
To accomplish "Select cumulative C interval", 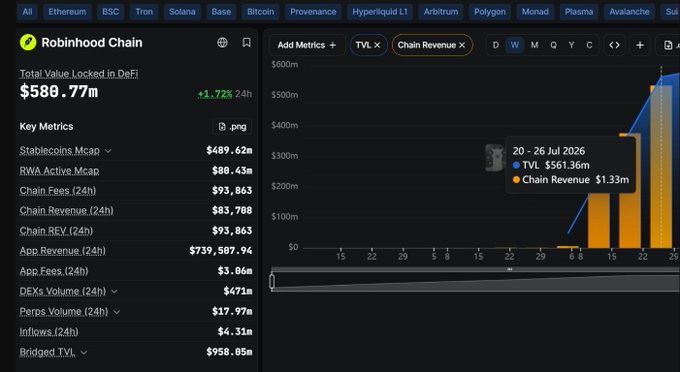I will (589, 45).
